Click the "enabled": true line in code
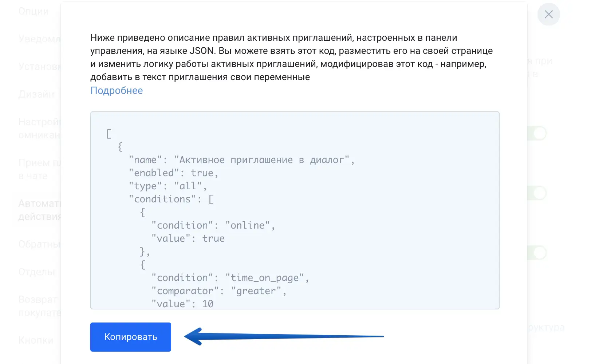The width and height of the screenshot is (603, 364). [x=173, y=173]
